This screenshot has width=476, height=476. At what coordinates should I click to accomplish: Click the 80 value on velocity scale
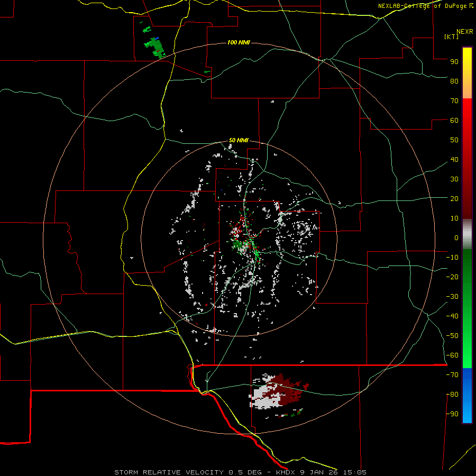454,81
